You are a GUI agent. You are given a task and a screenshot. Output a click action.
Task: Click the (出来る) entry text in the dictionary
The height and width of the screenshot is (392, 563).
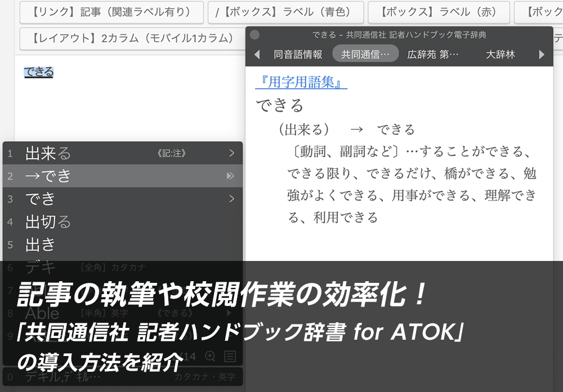coord(304,129)
